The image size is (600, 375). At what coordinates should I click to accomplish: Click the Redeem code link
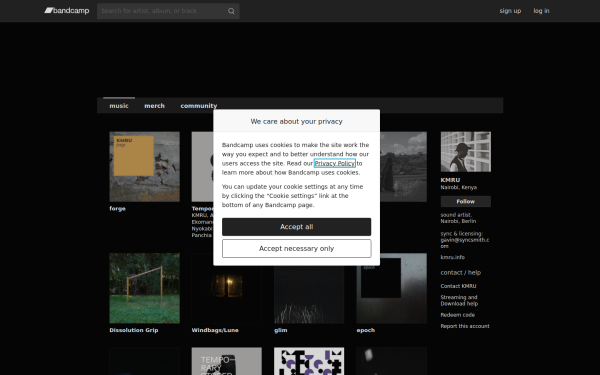[458, 315]
